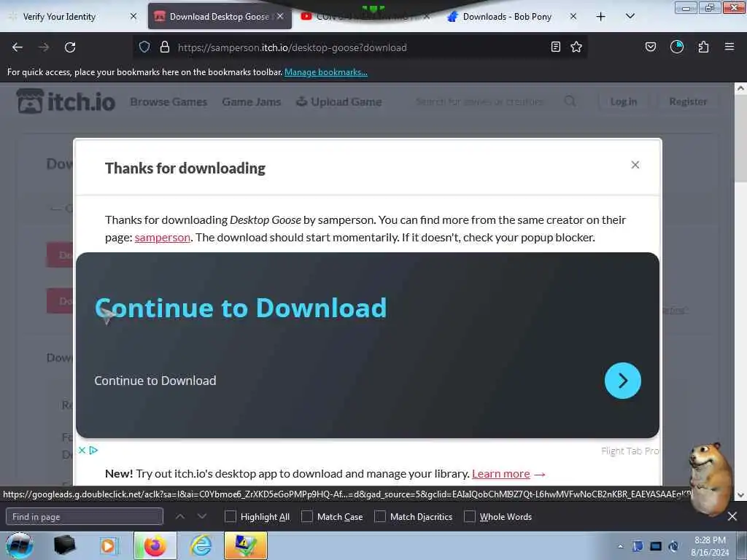Close the ad with the X icon
This screenshot has height=560, width=747.
coord(82,450)
